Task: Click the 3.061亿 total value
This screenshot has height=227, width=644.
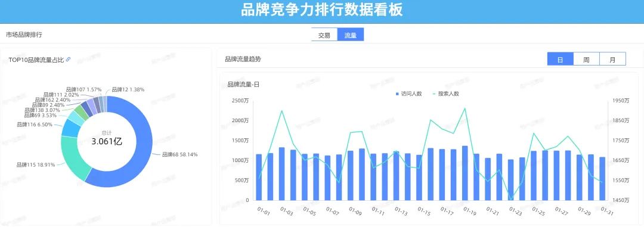Action: (x=107, y=142)
